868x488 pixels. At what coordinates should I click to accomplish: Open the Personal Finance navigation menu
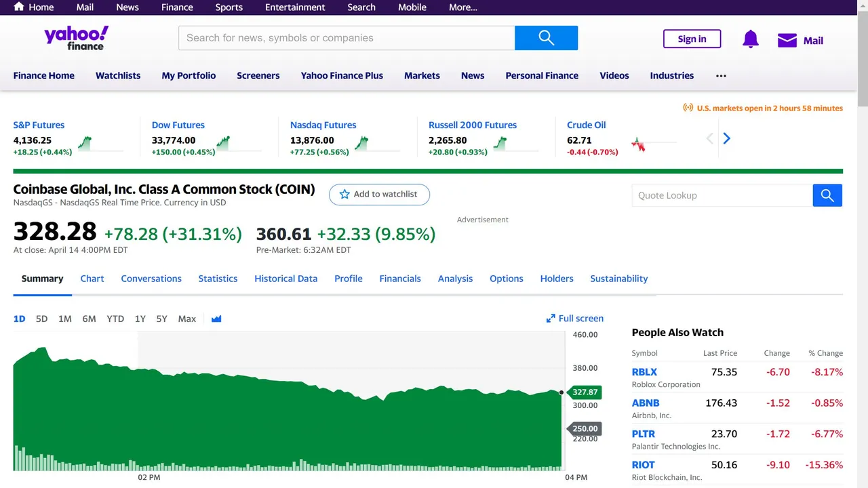[x=542, y=76]
